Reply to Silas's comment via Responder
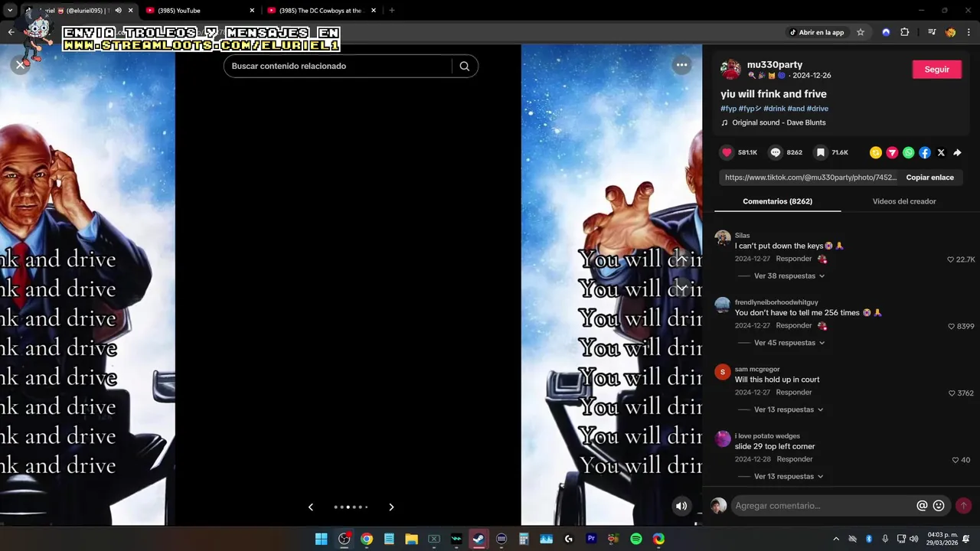 tap(794, 259)
